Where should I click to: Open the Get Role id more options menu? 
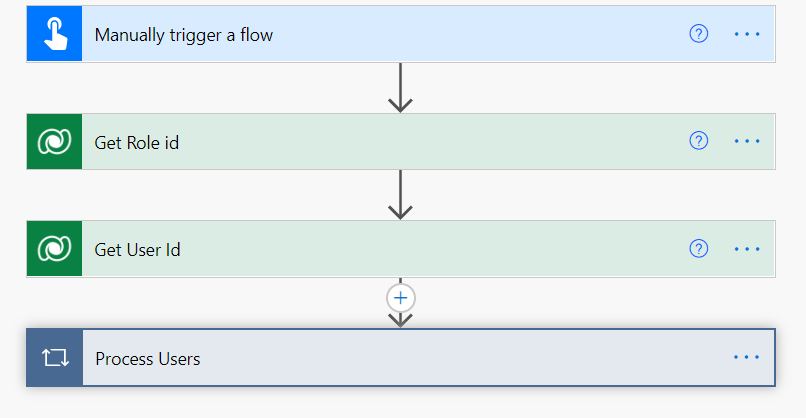tap(747, 142)
